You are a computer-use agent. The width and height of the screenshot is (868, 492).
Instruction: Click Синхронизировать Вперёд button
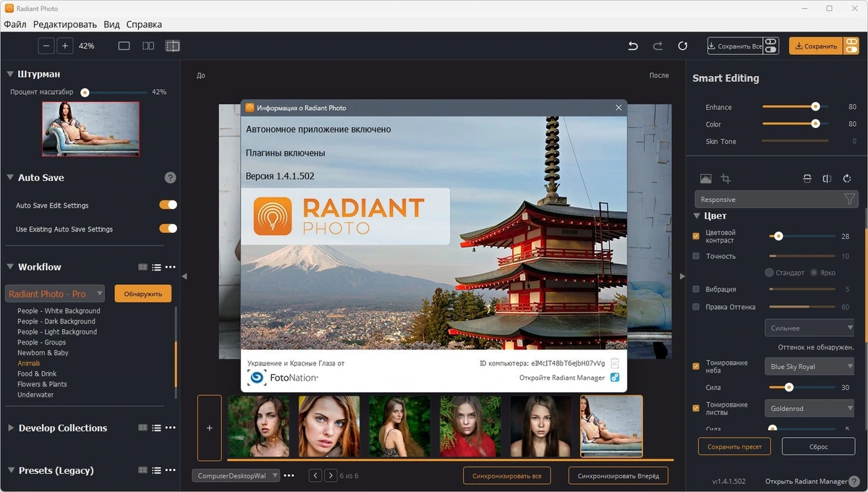click(x=618, y=475)
